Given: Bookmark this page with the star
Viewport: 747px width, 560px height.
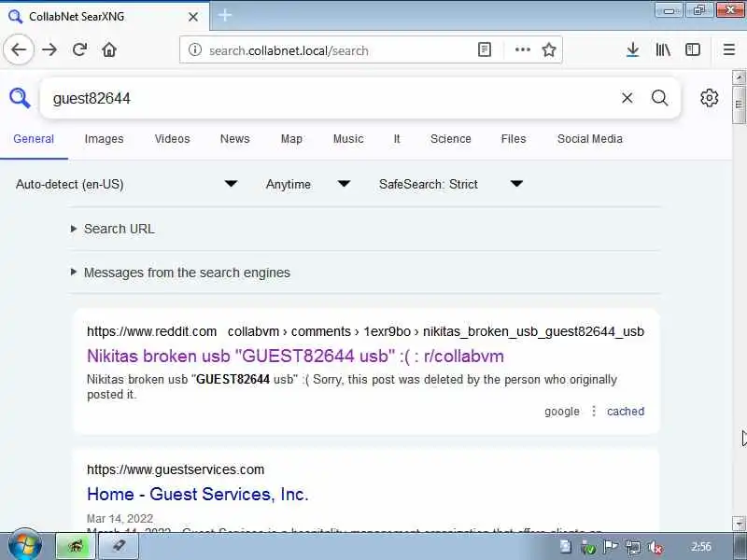Looking at the screenshot, I should pos(549,49).
